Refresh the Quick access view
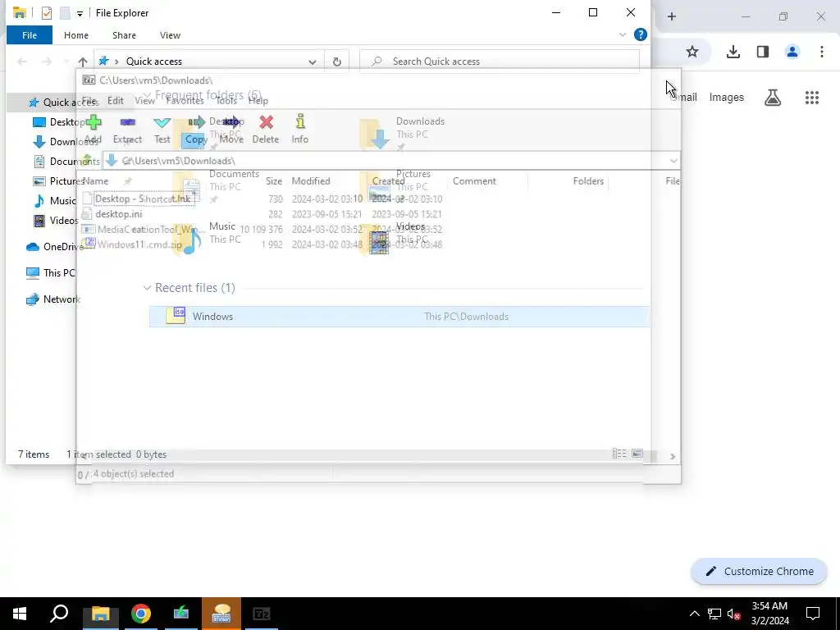The width and height of the screenshot is (840, 630). (x=337, y=62)
